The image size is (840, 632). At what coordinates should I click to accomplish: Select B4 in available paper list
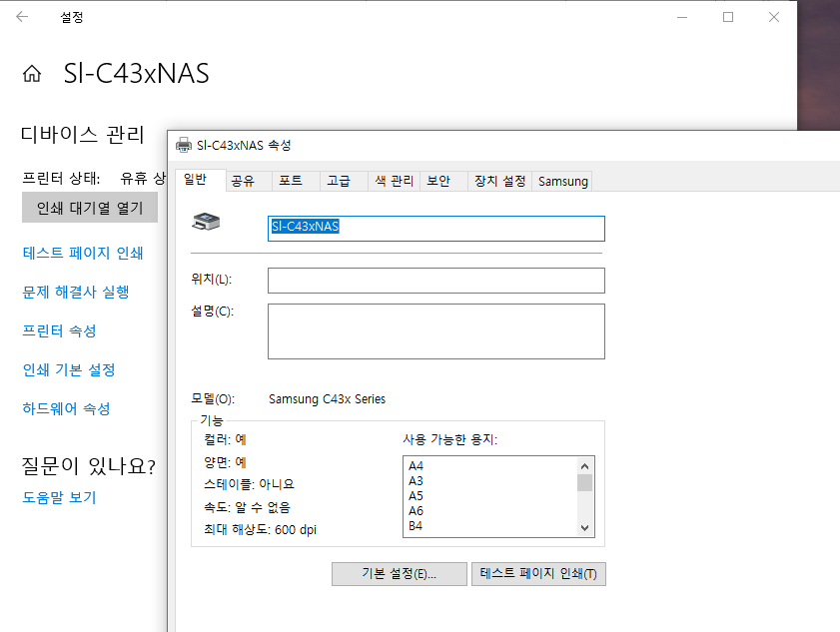(x=416, y=526)
